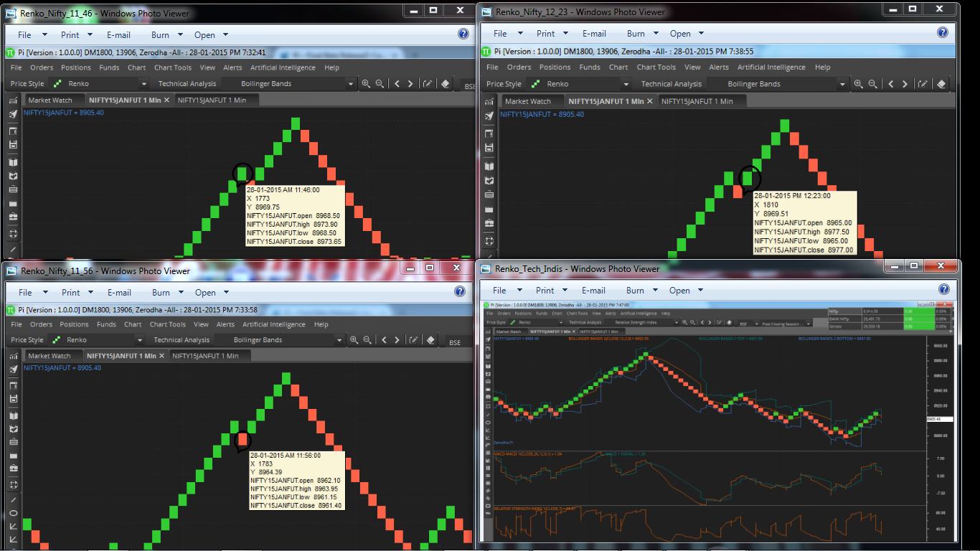Click open book icon in Renko_Nifty_11_46 sidebar
980x551 pixels.
coord(13,162)
